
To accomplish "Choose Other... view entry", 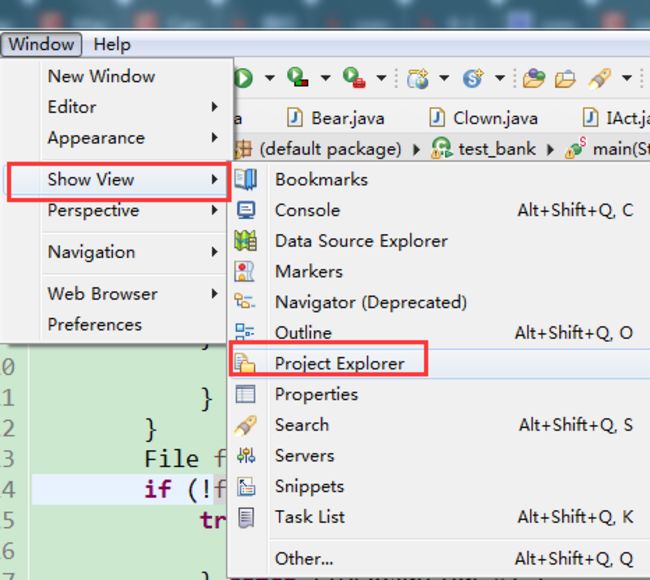I will pos(439,558).
